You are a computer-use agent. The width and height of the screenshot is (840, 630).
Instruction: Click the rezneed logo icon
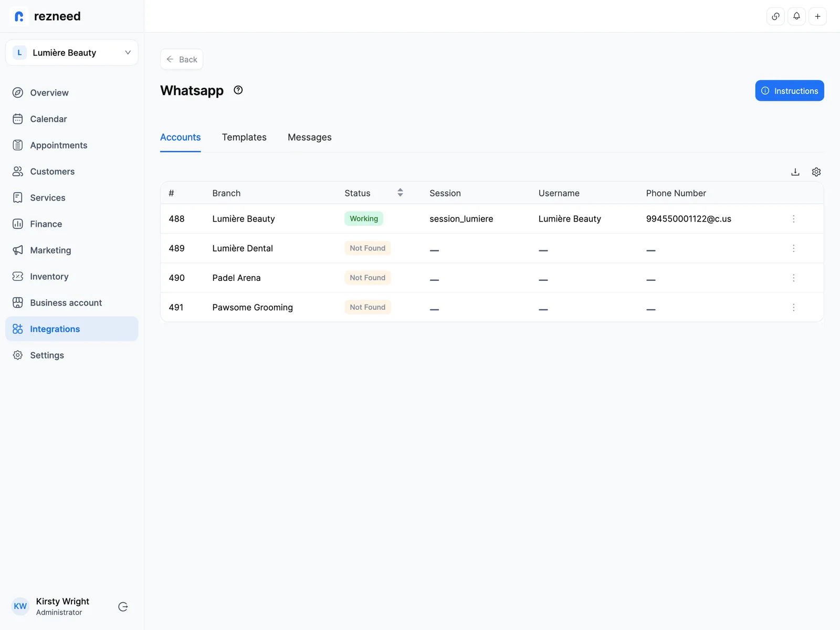(x=19, y=16)
